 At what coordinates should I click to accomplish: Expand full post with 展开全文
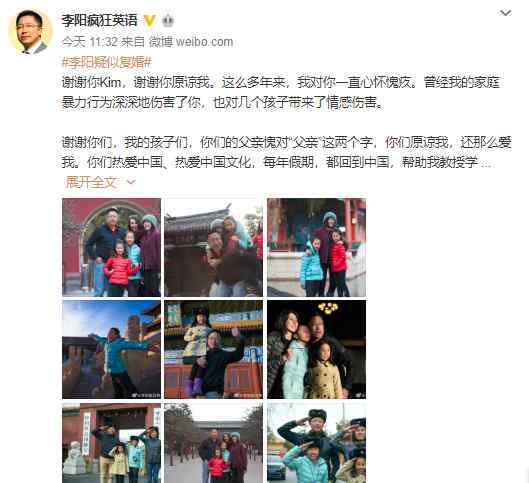90,182
